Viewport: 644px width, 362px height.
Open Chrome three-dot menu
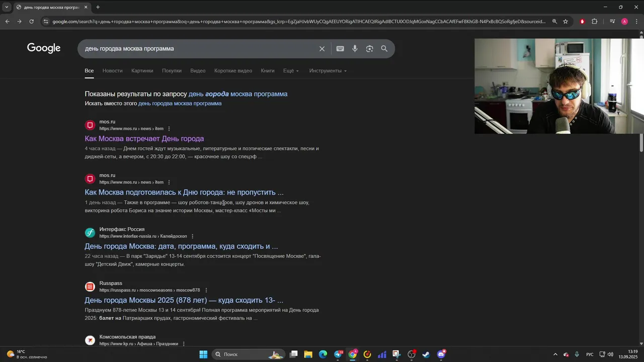pyautogui.click(x=636, y=22)
